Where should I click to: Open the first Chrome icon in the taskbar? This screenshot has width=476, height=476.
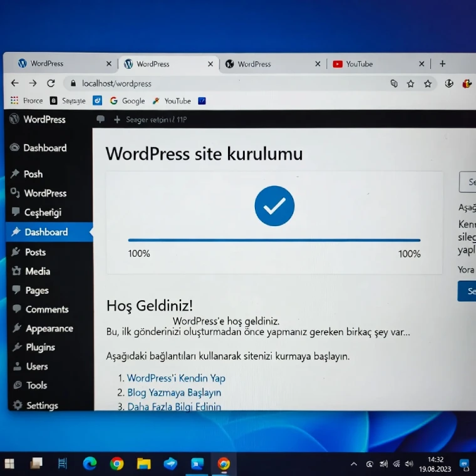(x=116, y=463)
